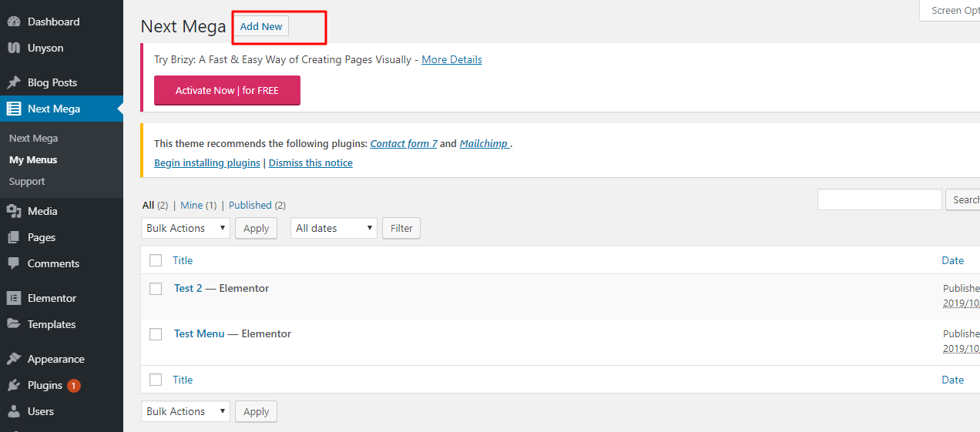Viewport: 980px width, 432px height.
Task: Open Appearance menu label
Action: click(56, 359)
